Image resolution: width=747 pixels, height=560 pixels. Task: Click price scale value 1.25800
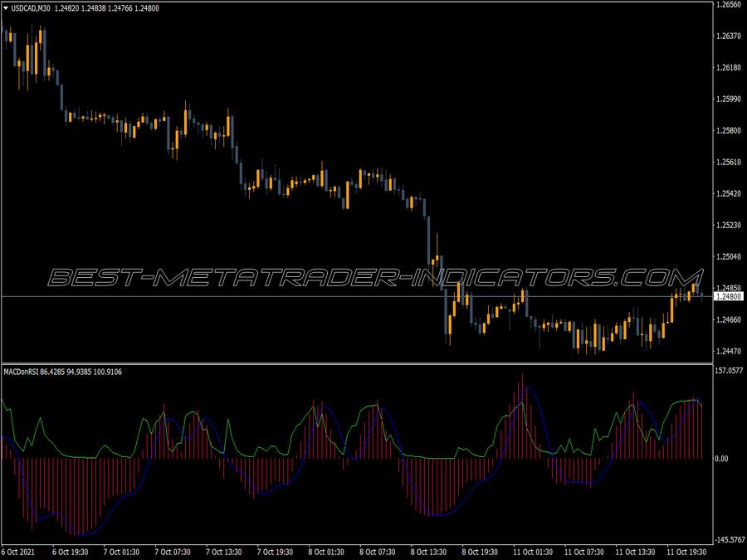click(729, 130)
